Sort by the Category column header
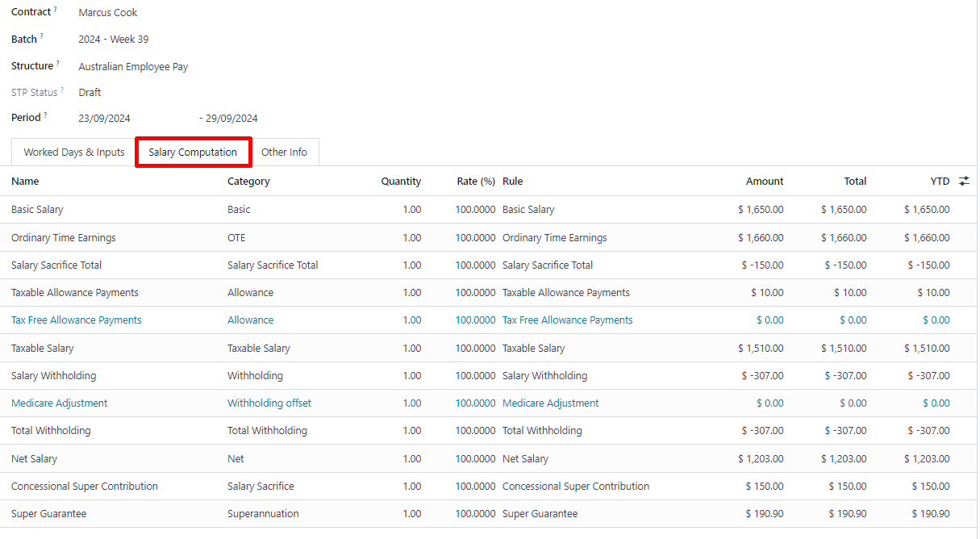This screenshot has height=539, width=980. click(x=248, y=182)
